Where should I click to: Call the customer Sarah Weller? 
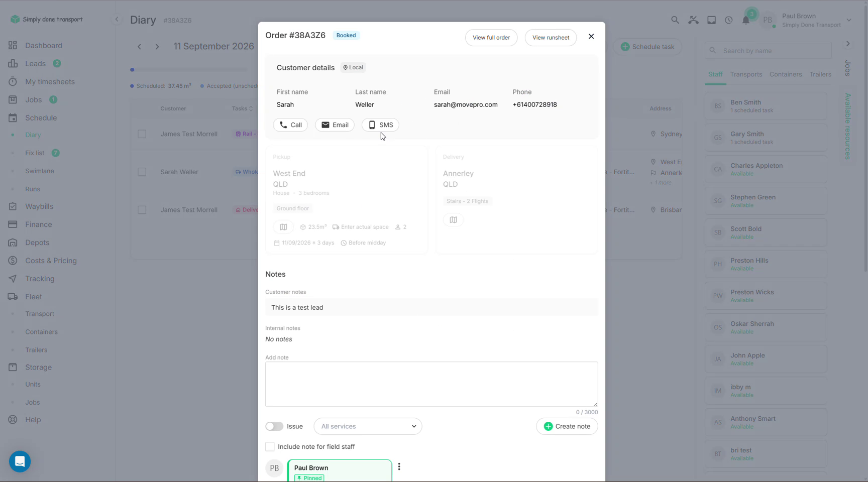[x=290, y=125]
